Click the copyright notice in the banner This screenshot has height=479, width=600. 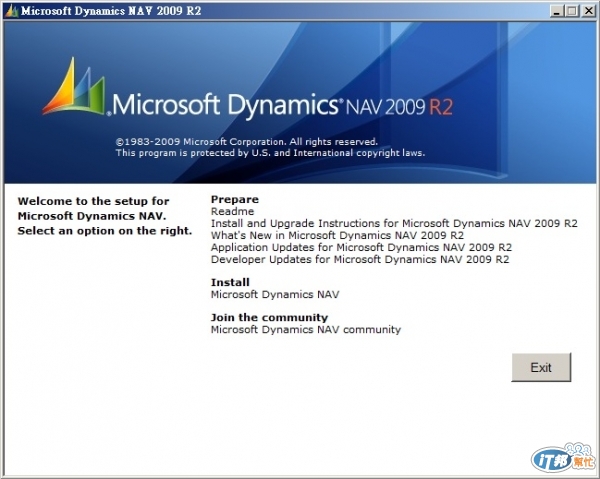[x=270, y=147]
